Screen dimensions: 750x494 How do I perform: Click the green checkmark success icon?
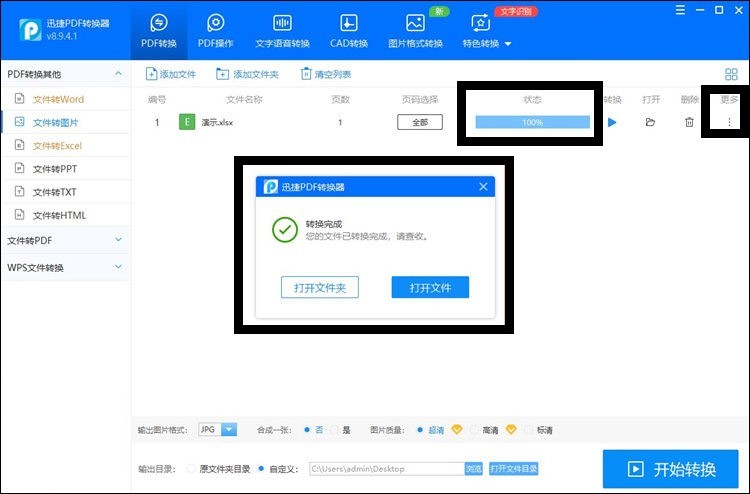285,230
